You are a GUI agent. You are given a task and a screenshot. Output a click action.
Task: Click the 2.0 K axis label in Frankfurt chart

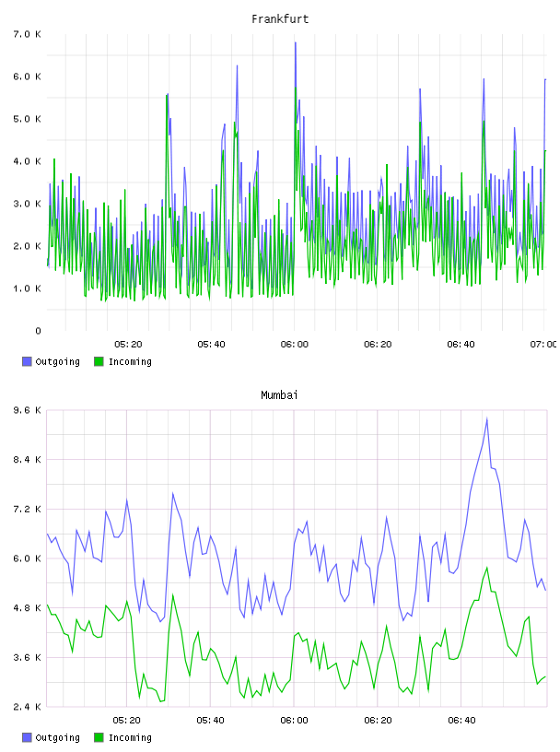[x=28, y=246]
